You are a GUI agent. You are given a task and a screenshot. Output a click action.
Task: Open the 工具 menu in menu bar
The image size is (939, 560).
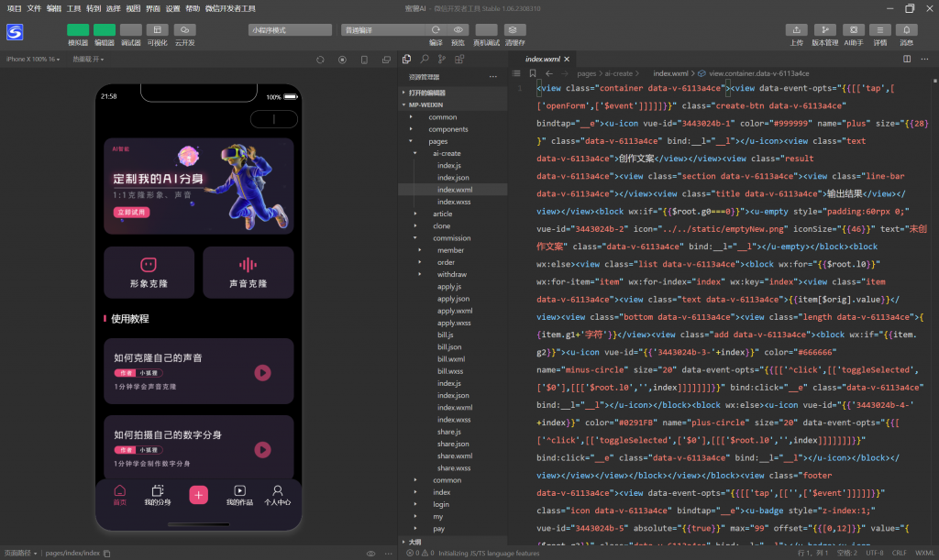(x=74, y=8)
